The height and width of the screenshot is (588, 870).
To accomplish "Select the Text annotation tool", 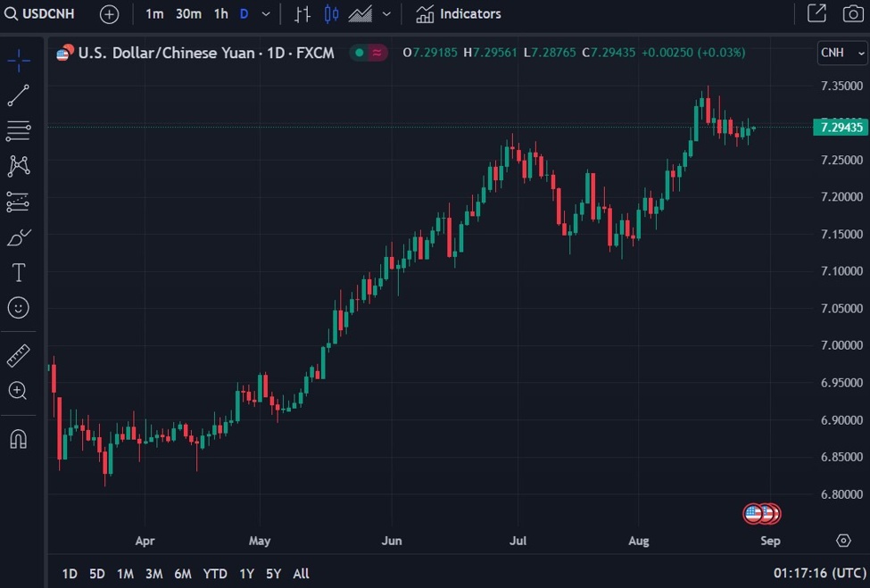I will [18, 272].
